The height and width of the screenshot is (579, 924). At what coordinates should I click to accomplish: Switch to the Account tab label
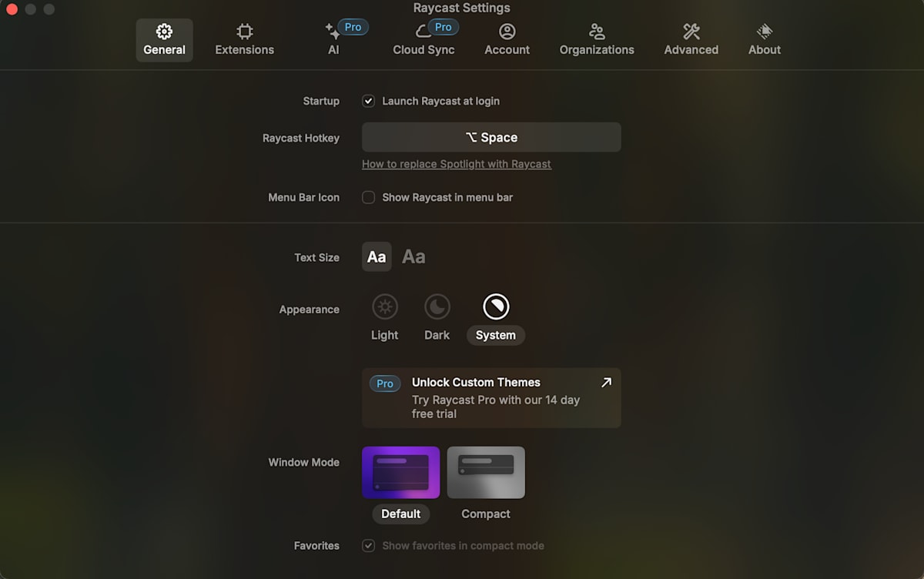(x=507, y=50)
